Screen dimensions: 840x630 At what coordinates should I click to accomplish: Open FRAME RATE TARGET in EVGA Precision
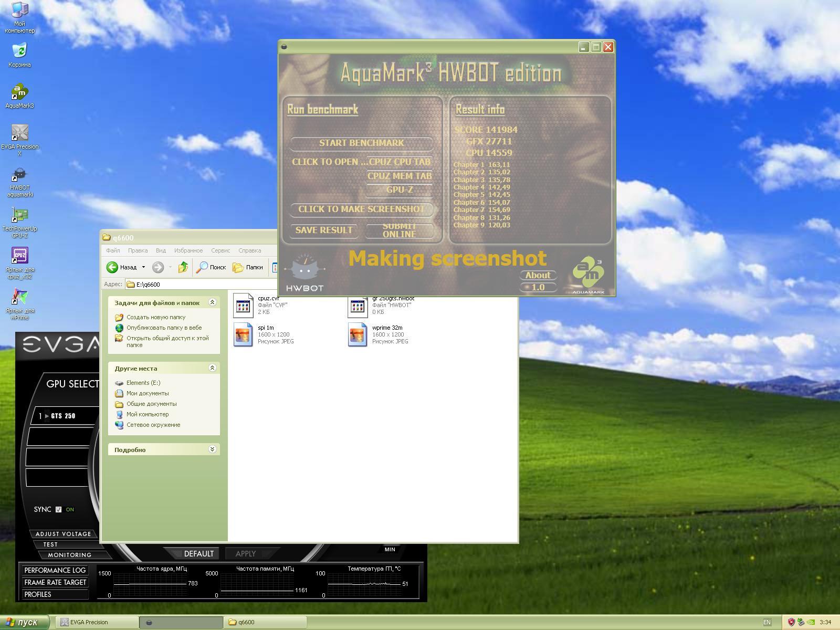(x=55, y=582)
